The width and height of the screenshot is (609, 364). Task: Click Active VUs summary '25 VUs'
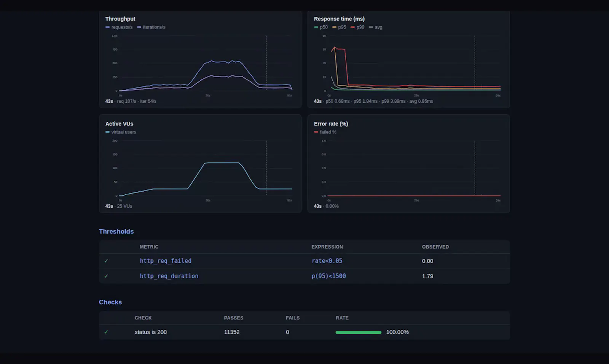[x=124, y=207]
